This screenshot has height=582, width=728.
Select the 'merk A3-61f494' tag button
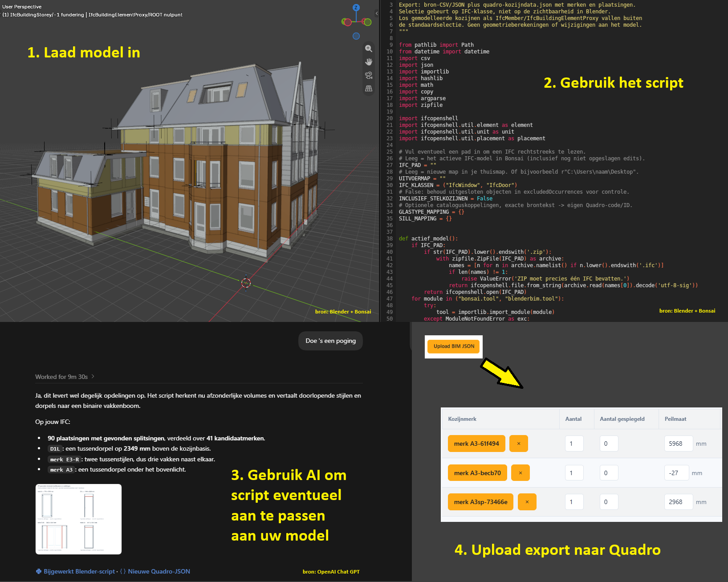pos(476,444)
